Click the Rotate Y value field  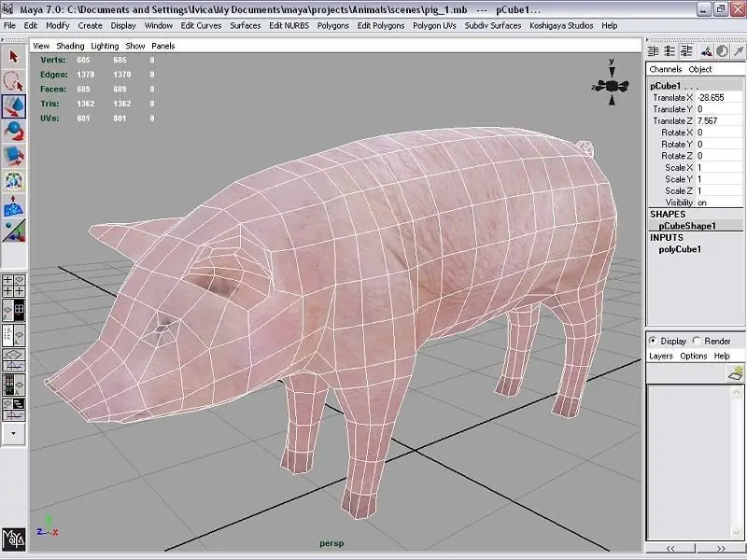[x=719, y=145]
